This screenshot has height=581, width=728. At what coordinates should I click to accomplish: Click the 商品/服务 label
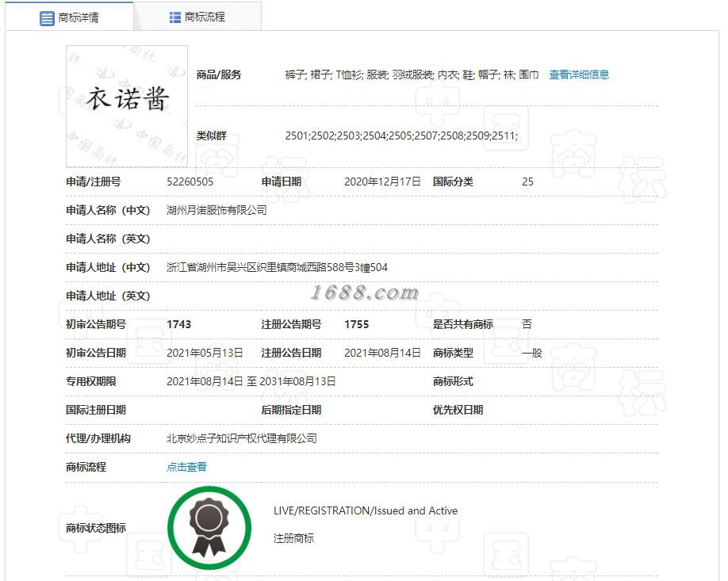coord(219,75)
